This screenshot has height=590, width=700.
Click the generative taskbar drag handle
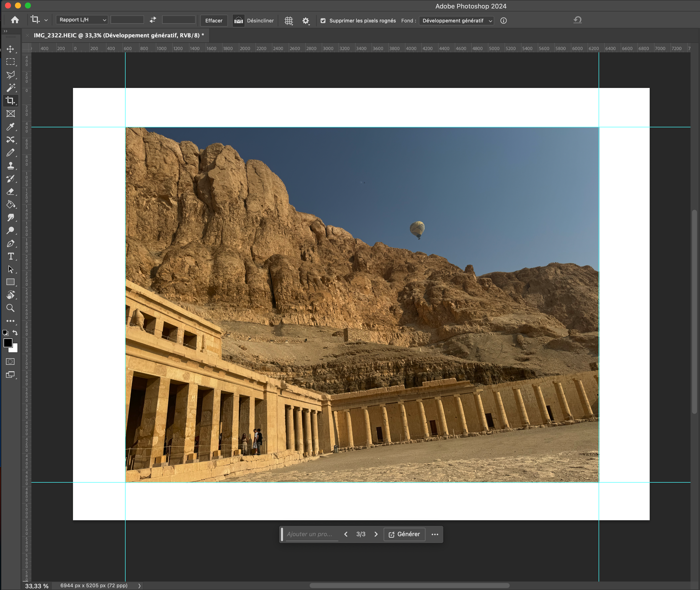pos(282,534)
